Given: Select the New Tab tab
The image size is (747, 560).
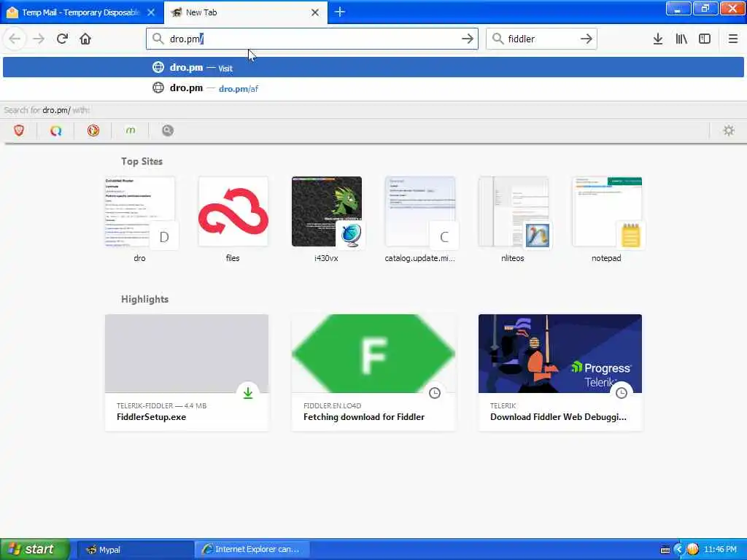Looking at the screenshot, I should (x=246, y=12).
